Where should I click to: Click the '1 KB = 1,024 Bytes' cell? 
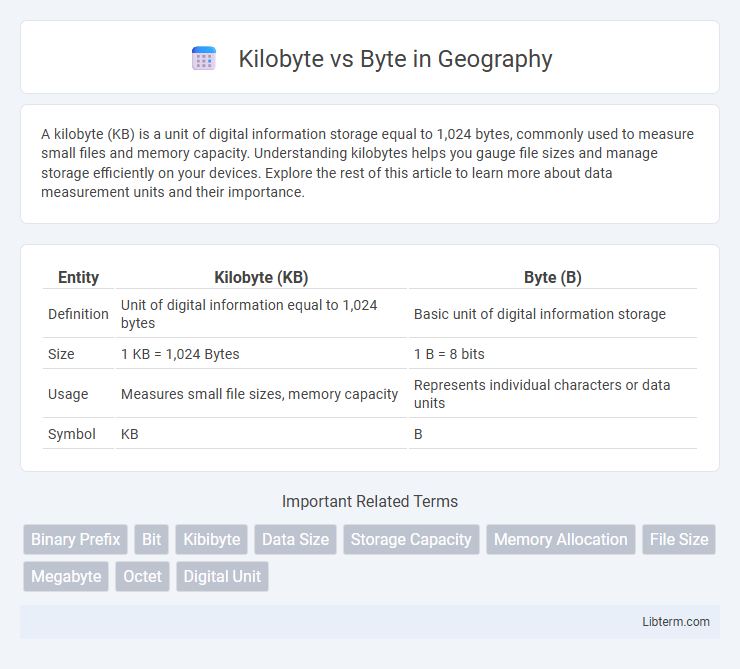pos(261,354)
